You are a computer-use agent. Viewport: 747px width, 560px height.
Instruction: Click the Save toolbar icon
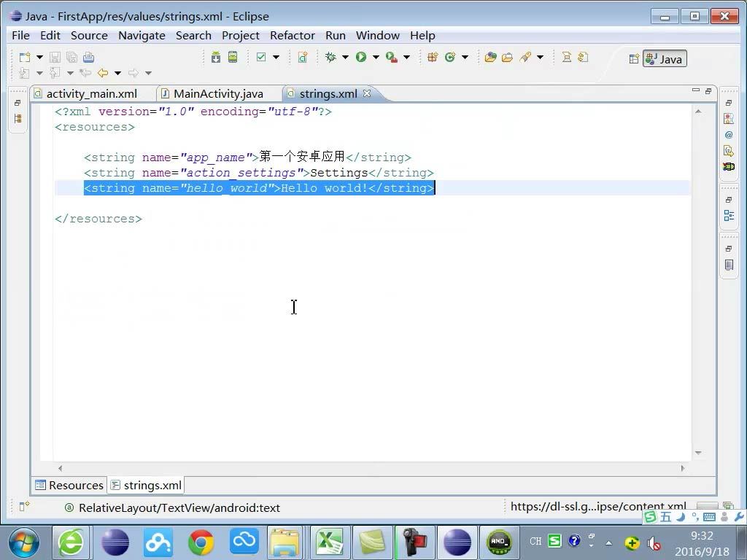point(55,58)
